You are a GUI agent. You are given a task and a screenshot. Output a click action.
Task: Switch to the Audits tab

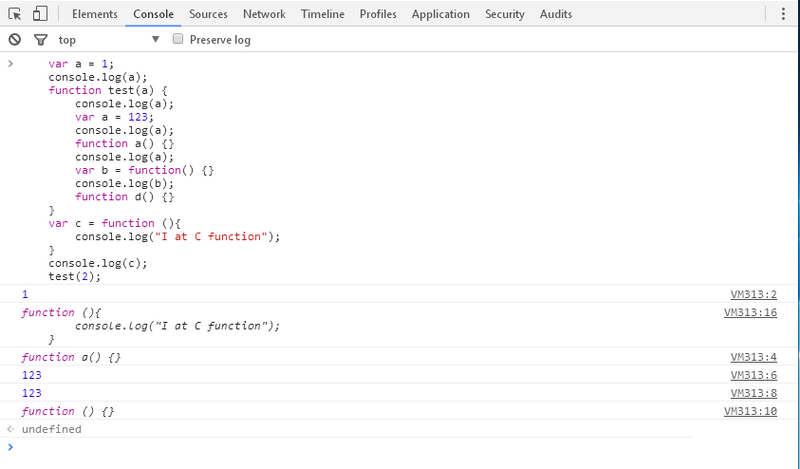[556, 14]
